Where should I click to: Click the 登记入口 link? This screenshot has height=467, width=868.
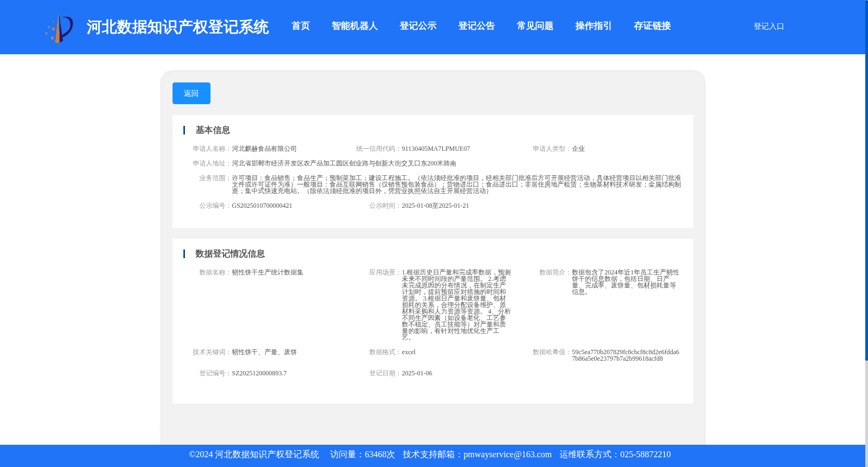pos(769,26)
